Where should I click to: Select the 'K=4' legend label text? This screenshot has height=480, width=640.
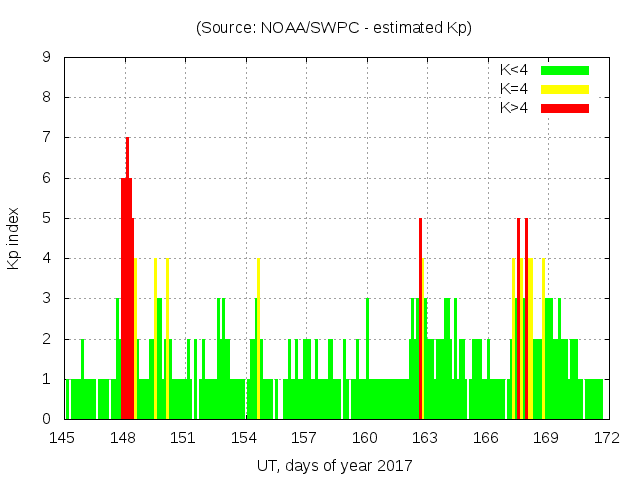(514, 89)
